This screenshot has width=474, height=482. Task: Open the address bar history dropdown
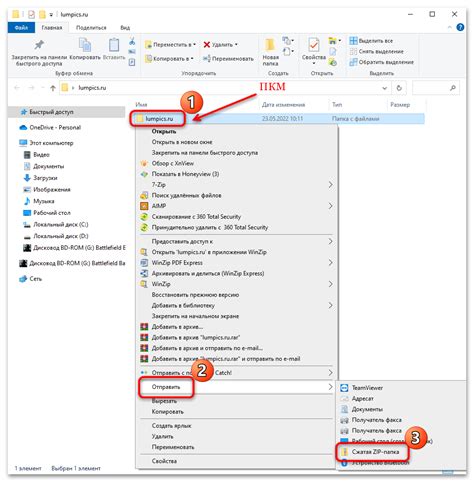coord(384,88)
